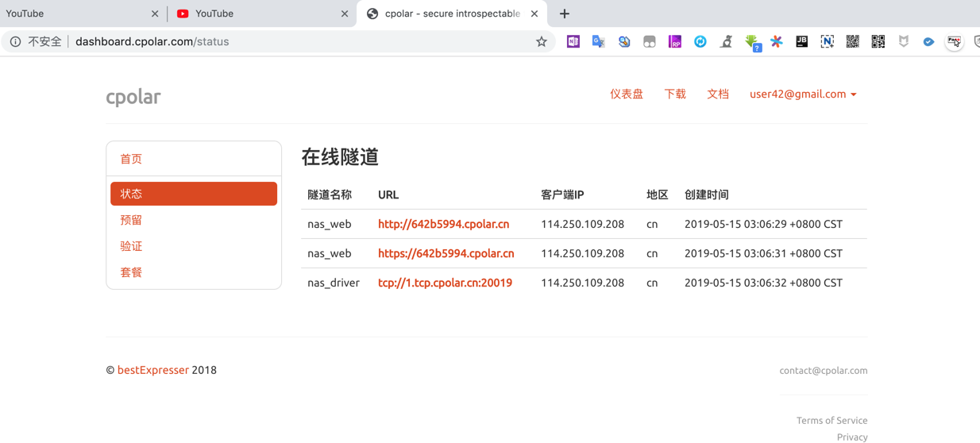Click the gray kangaroo-shaped extension icon

tap(726, 41)
